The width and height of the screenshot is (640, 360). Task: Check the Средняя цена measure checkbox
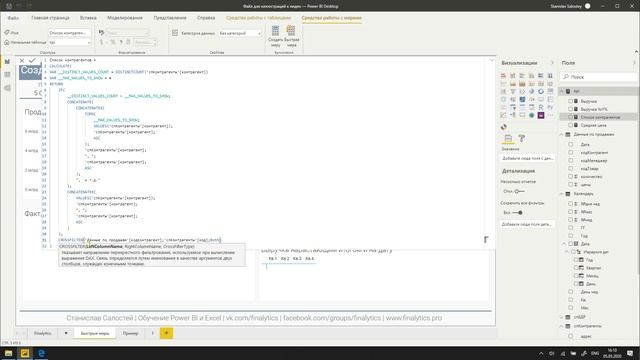point(571,125)
